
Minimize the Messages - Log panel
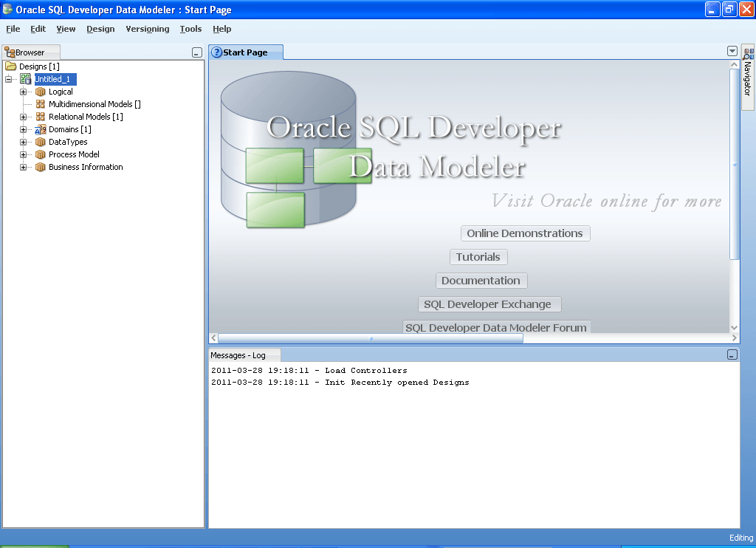732,355
